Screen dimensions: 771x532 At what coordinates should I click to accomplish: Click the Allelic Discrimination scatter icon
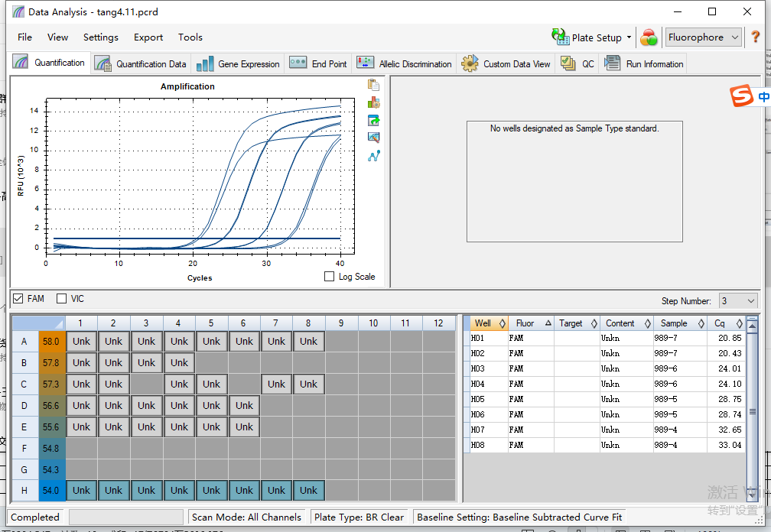366,63
